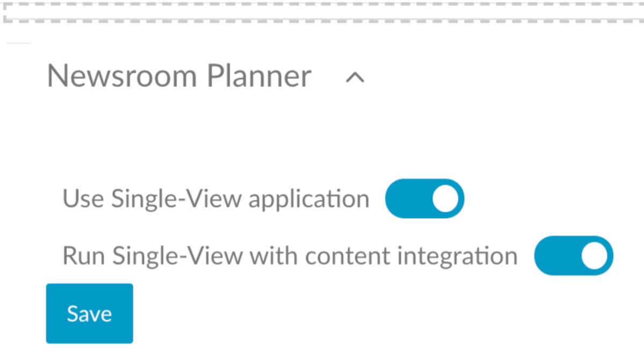Click the word "Planner" in the heading
The width and height of the screenshot is (644, 352).
259,76
